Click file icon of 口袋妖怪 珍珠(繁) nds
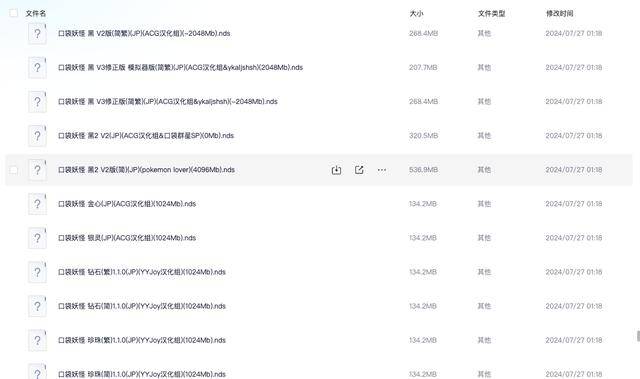This screenshot has height=379, width=640. coord(37,340)
